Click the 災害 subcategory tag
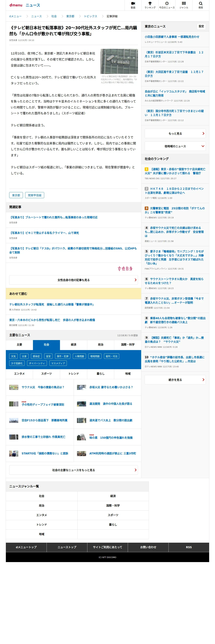 click(x=24, y=356)
